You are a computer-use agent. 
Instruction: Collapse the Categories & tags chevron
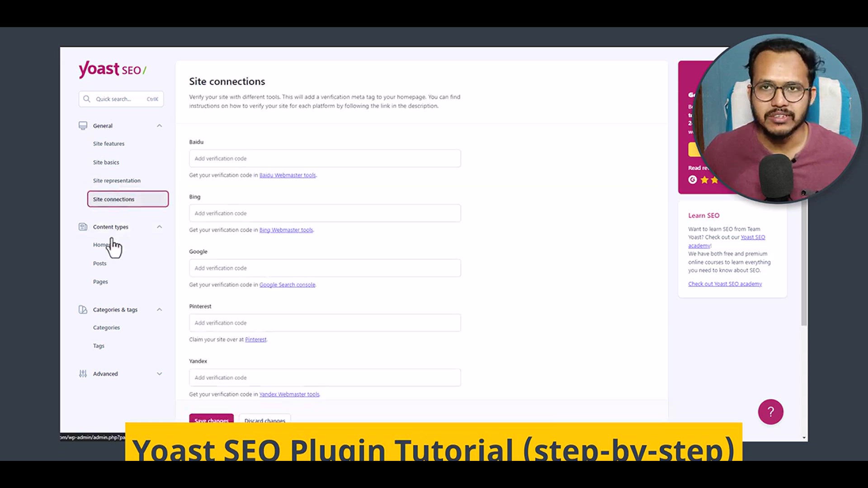159,310
